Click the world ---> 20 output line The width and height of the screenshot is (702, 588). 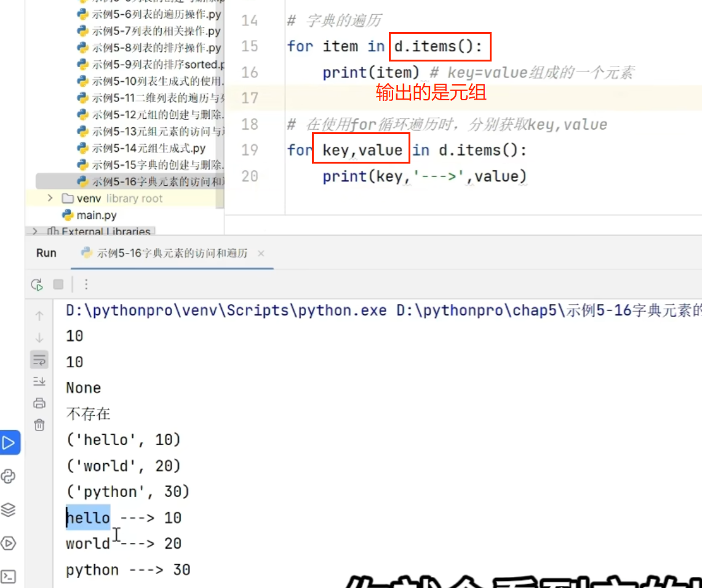tap(124, 544)
